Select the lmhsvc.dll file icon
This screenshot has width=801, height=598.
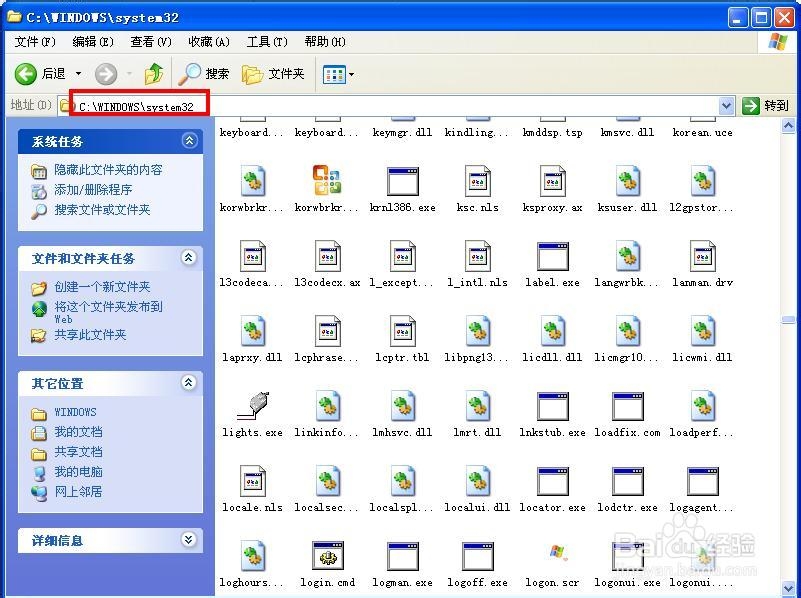pos(403,406)
